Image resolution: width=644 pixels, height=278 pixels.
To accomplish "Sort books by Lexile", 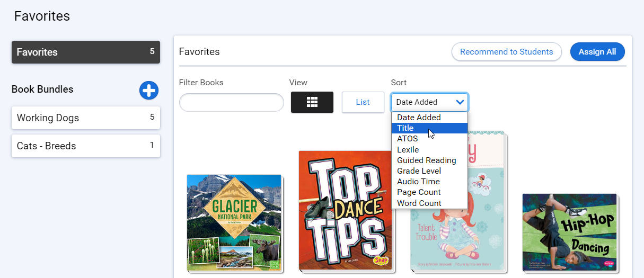I will (429, 150).
